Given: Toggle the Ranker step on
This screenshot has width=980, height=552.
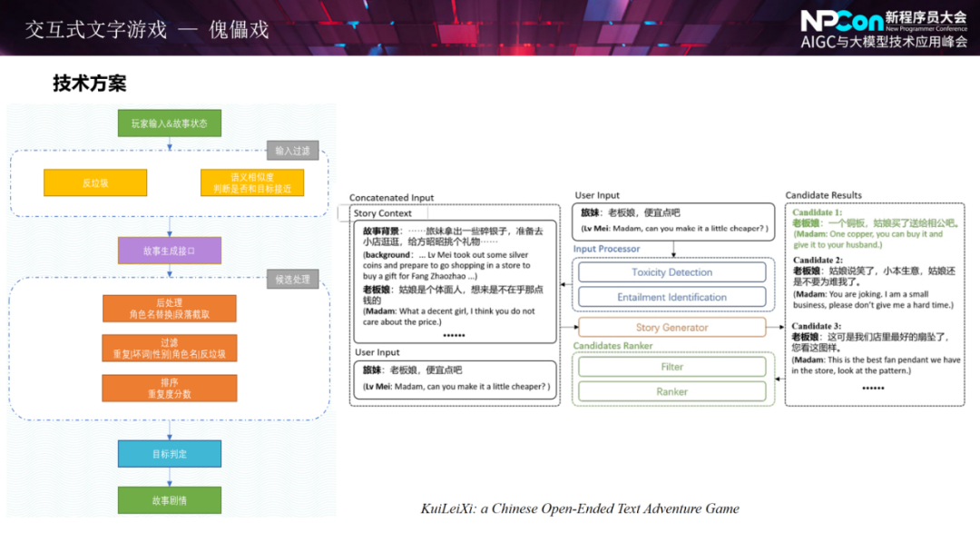Looking at the screenshot, I should coord(671,390).
